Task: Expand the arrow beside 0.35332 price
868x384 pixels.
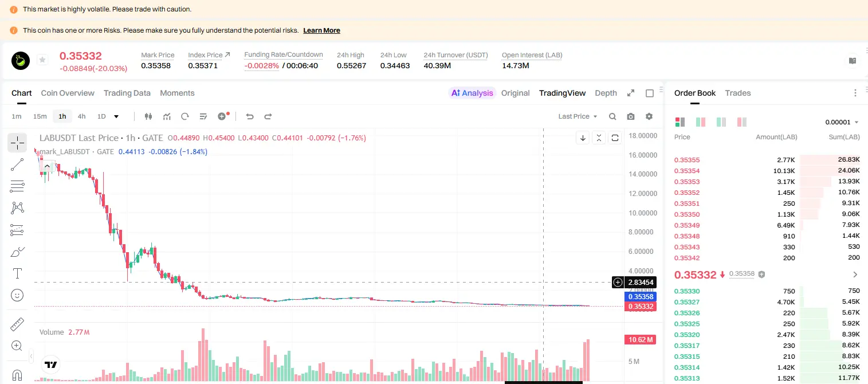Action: pos(855,275)
